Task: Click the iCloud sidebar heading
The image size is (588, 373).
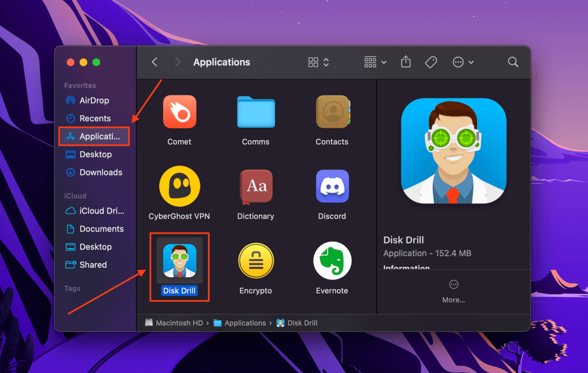Action: click(75, 196)
